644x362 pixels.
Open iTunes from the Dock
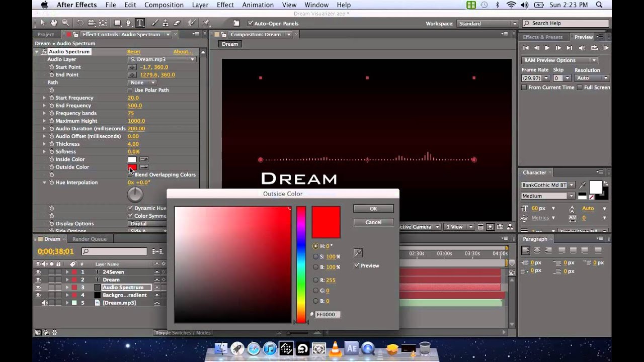tap(270, 348)
